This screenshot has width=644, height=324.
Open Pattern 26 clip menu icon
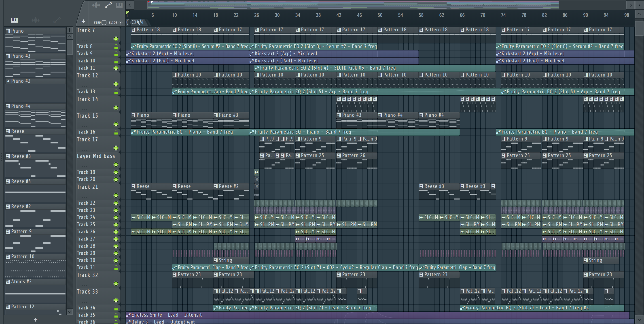[339, 156]
